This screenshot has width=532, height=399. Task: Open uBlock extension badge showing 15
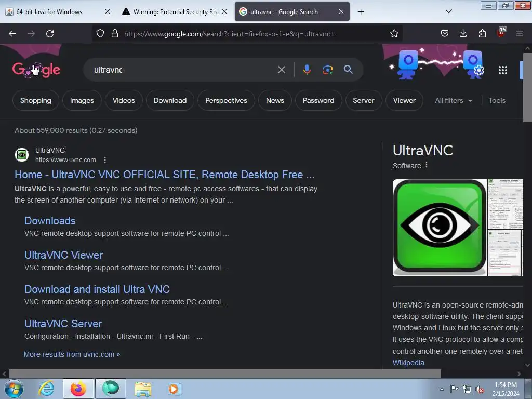pyautogui.click(x=501, y=32)
